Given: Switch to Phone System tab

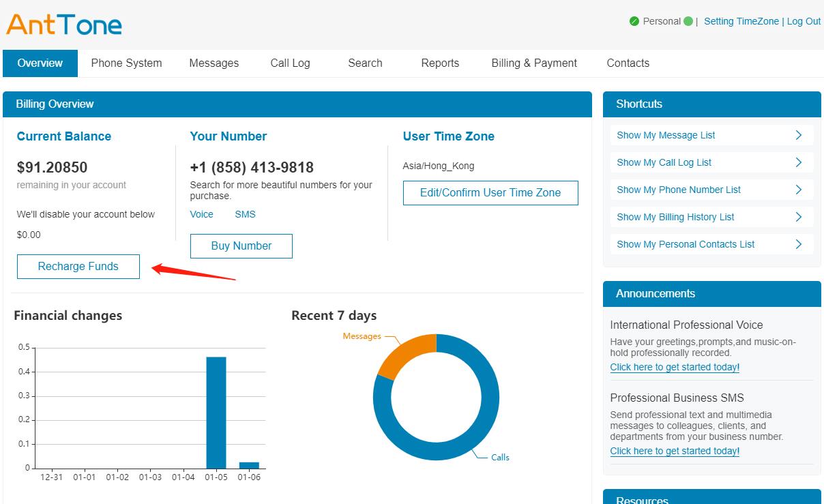Looking at the screenshot, I should pyautogui.click(x=126, y=63).
